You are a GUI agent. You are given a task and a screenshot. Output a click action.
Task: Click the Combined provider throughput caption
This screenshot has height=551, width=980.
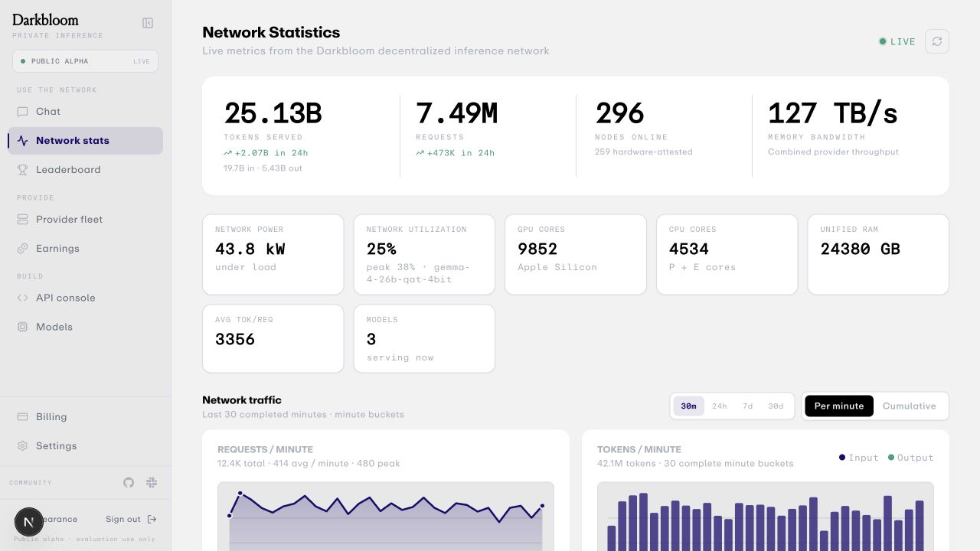833,152
